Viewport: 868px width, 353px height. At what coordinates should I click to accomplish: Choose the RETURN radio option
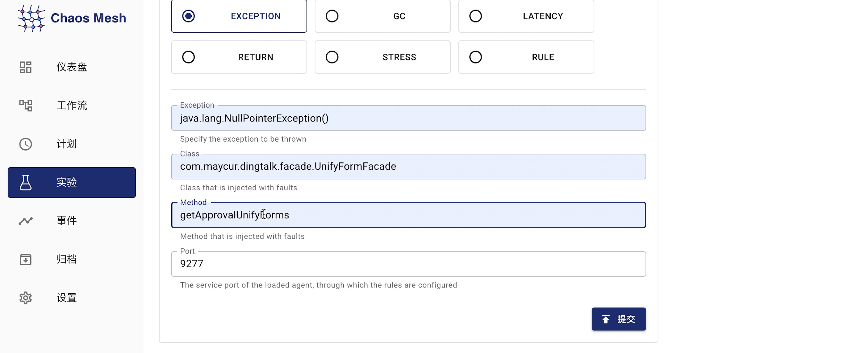(189, 57)
